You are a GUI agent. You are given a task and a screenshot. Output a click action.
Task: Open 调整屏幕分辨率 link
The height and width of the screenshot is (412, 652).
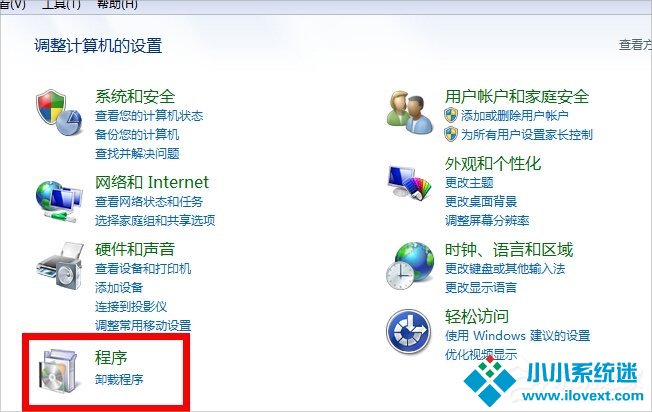pyautogui.click(x=487, y=220)
